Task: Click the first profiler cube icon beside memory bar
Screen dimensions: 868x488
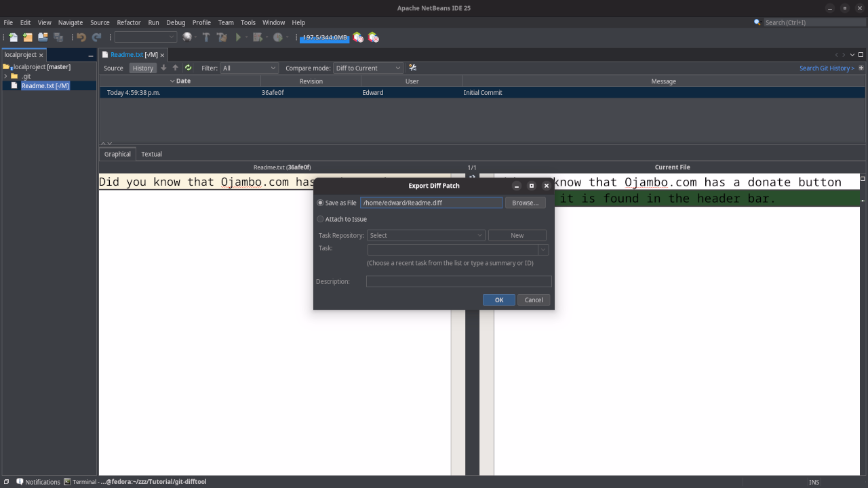Action: (358, 37)
